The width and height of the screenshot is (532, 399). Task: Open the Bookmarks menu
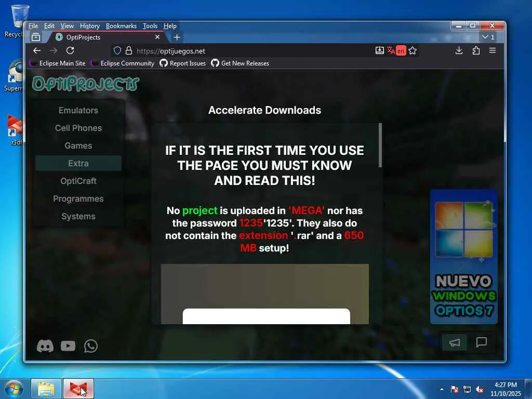point(121,26)
